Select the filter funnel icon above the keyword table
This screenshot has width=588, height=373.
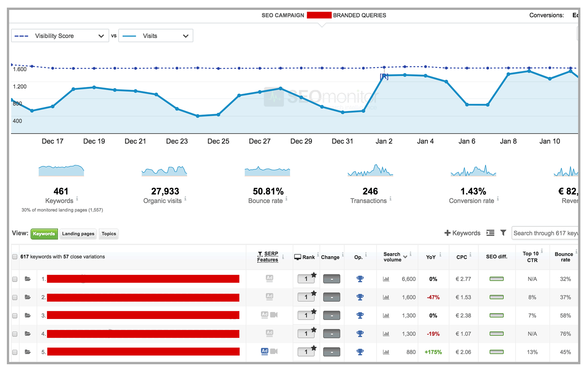click(x=503, y=233)
